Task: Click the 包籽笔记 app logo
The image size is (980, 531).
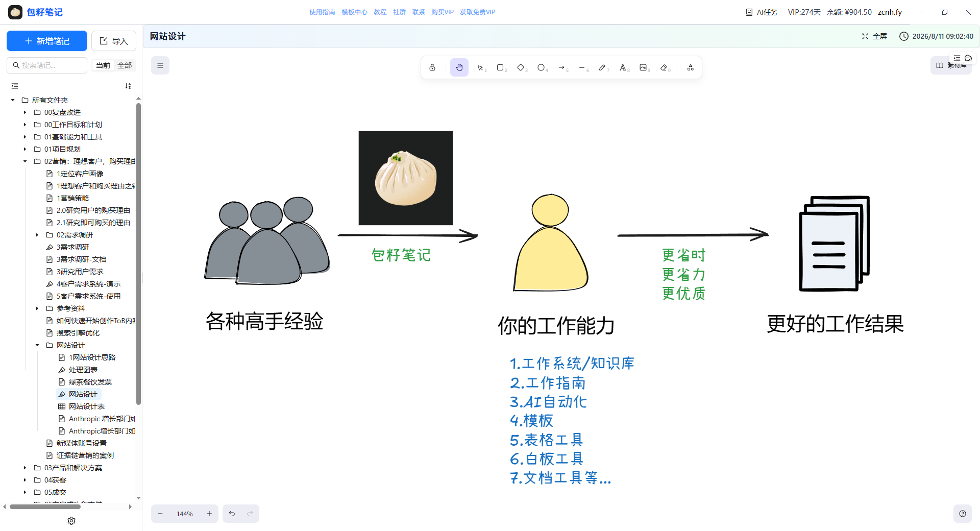Action: pyautogui.click(x=15, y=12)
